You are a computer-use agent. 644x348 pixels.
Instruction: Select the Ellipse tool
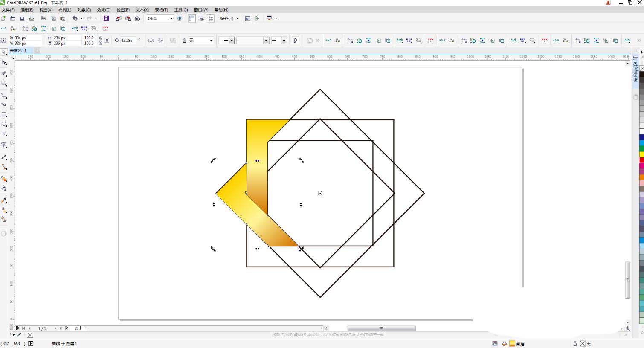pos(4,124)
